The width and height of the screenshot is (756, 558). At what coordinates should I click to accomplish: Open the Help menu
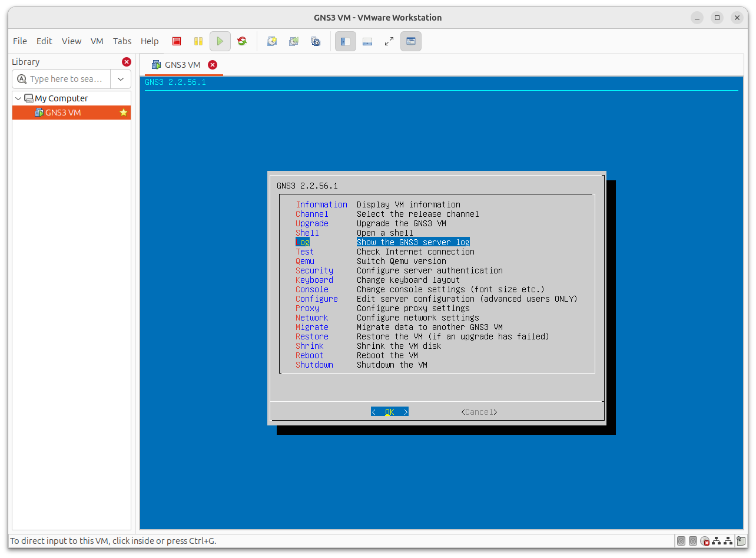(x=150, y=41)
